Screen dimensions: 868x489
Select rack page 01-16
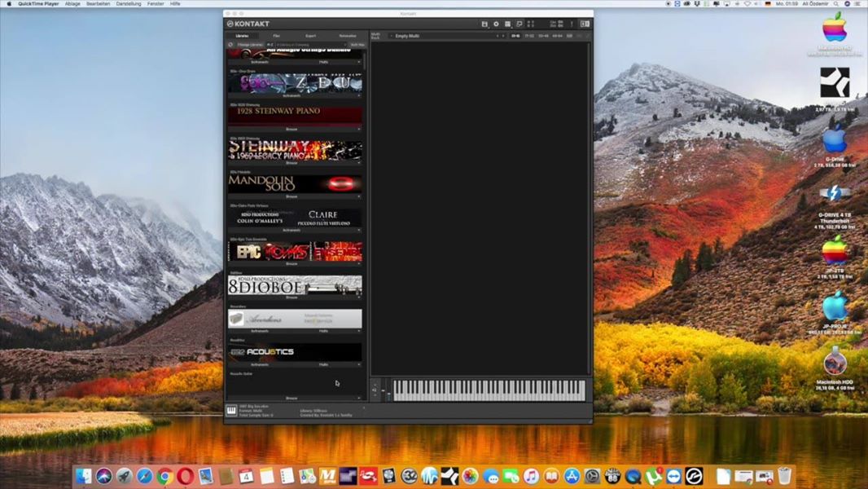point(515,35)
